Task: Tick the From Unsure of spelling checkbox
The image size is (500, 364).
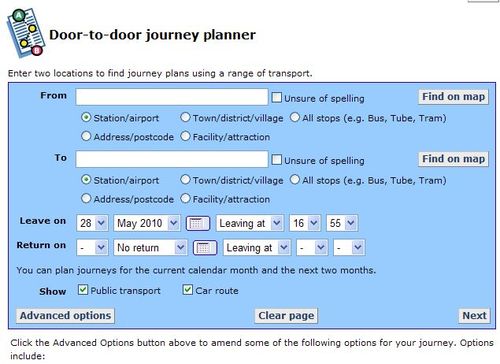Action: coord(276,98)
